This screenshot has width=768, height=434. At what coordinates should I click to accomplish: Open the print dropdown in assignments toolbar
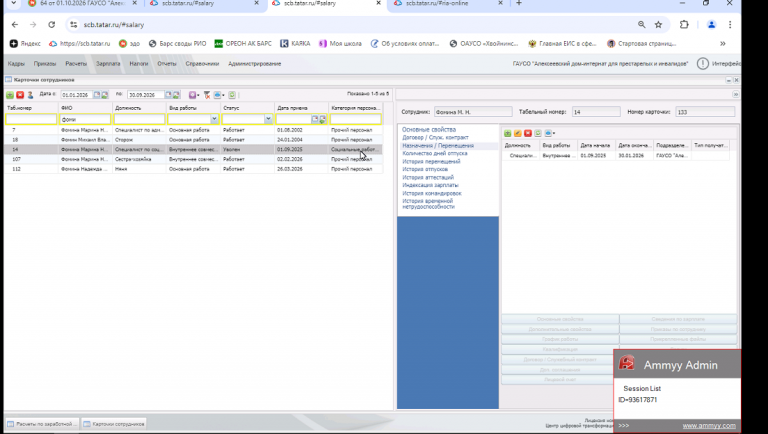pos(550,133)
